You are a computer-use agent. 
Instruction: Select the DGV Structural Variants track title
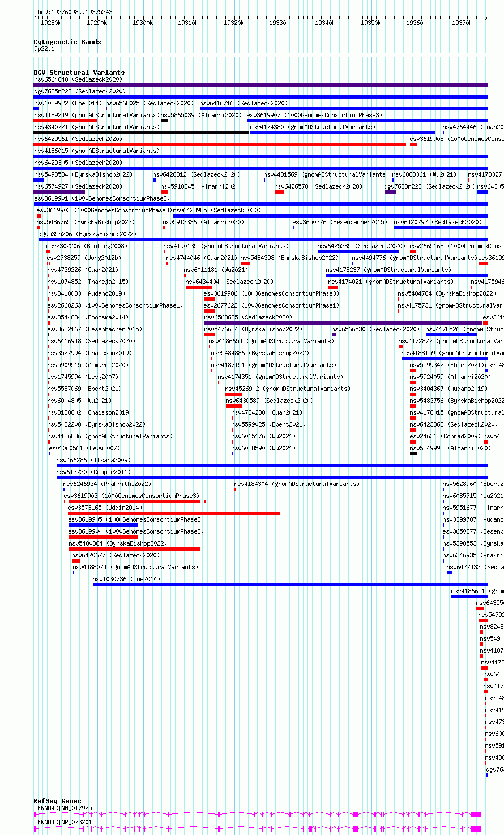click(x=79, y=73)
